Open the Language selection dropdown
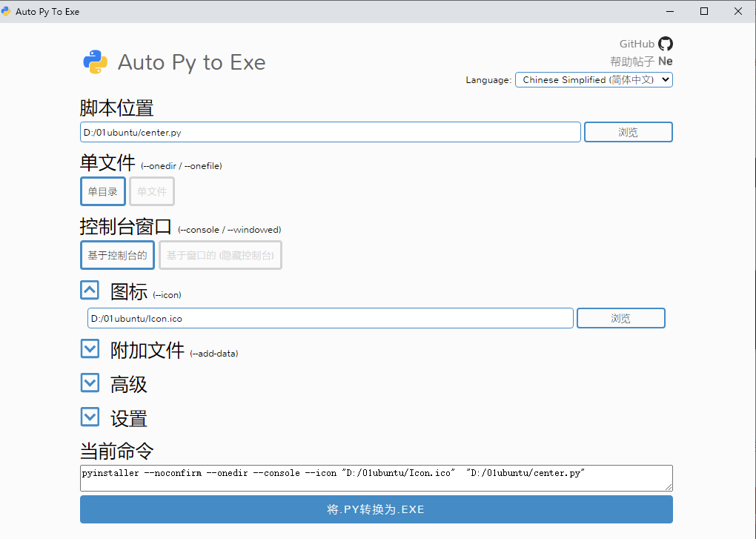The height and width of the screenshot is (539, 756). tap(594, 79)
